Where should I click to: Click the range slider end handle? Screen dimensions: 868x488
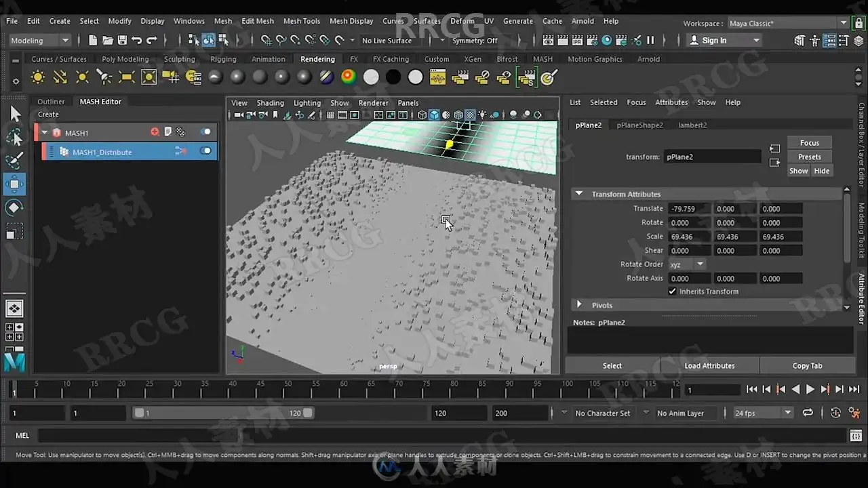pos(308,413)
